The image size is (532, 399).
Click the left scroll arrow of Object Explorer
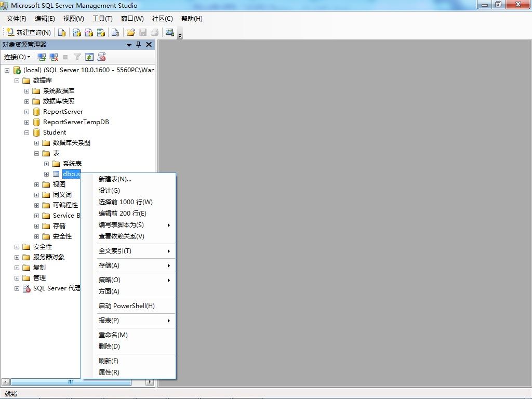[x=5, y=382]
